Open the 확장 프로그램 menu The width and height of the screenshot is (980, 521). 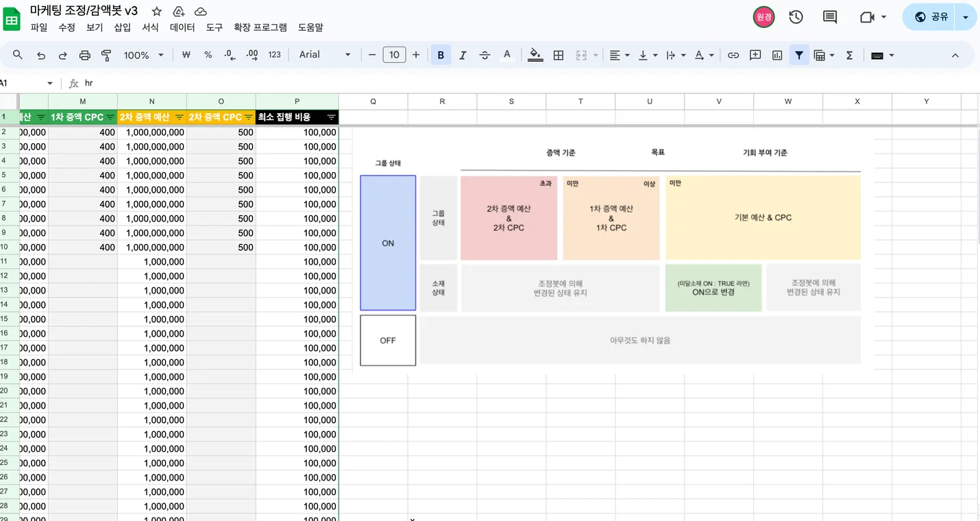coord(260,27)
